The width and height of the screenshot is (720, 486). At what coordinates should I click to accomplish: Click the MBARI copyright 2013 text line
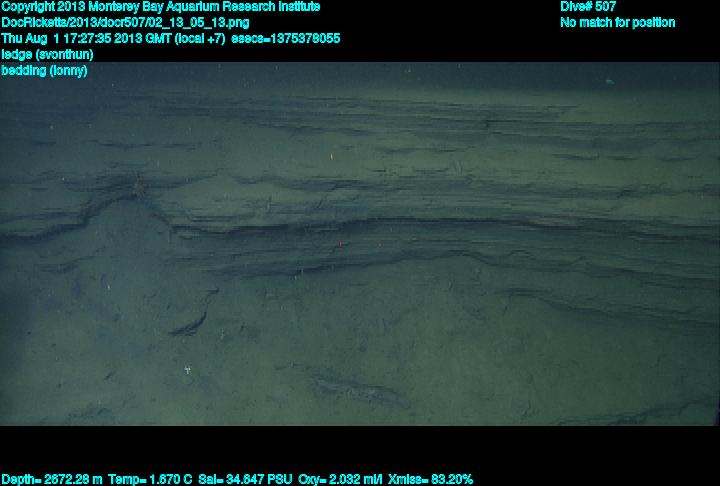click(x=161, y=7)
